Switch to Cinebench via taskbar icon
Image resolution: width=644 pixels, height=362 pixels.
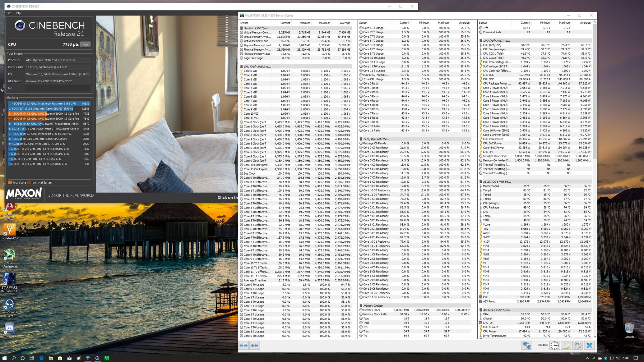pyautogui.click(x=97, y=358)
